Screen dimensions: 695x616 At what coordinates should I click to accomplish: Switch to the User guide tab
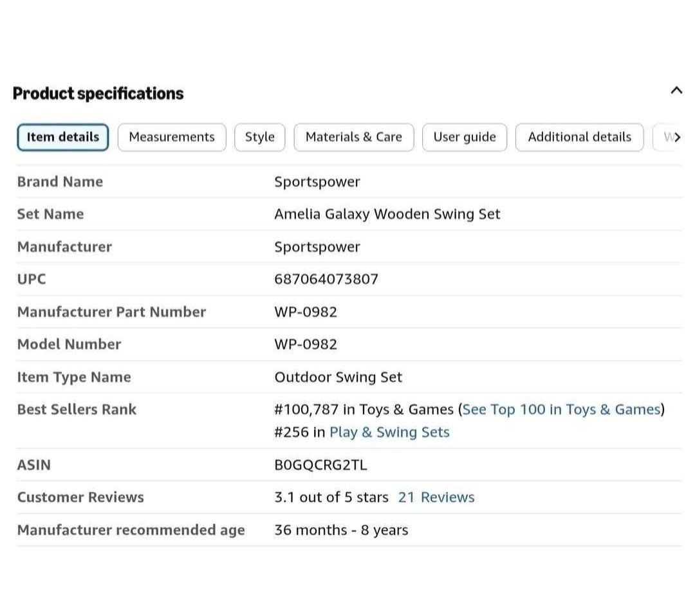[465, 138]
